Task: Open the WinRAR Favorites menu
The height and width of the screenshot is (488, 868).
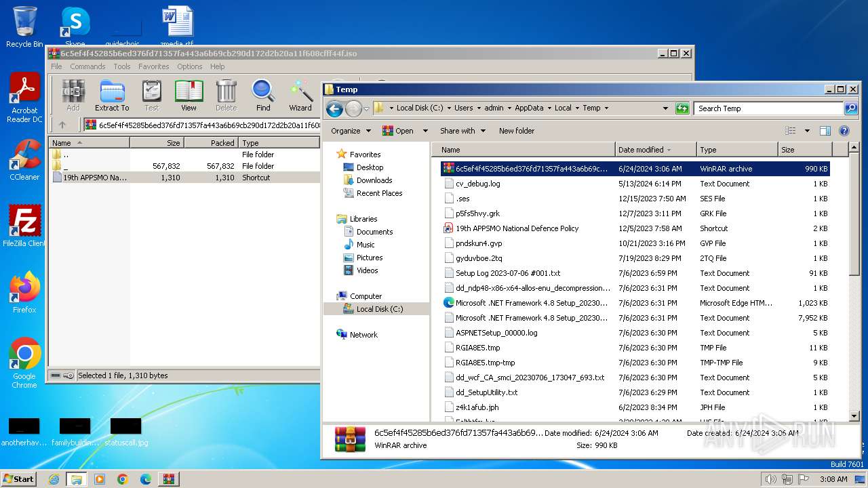Action: [x=154, y=66]
